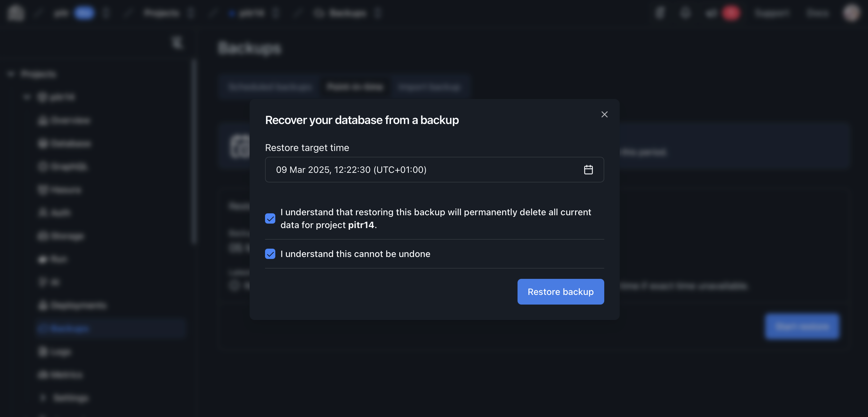The height and width of the screenshot is (417, 868).
Task: Click the Restore backup button
Action: 560,292
